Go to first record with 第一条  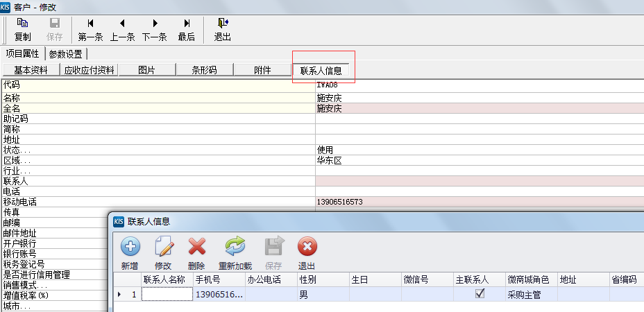tap(90, 28)
